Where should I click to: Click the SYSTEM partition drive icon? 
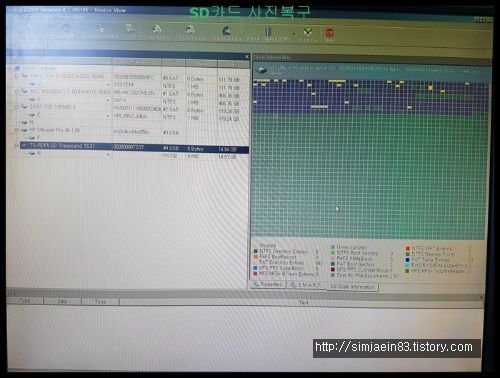[32, 84]
